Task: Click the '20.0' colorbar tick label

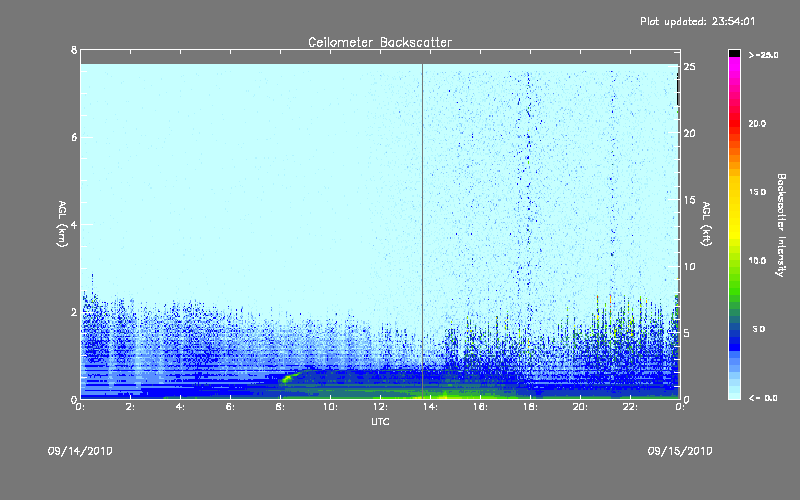Action: tap(757, 123)
